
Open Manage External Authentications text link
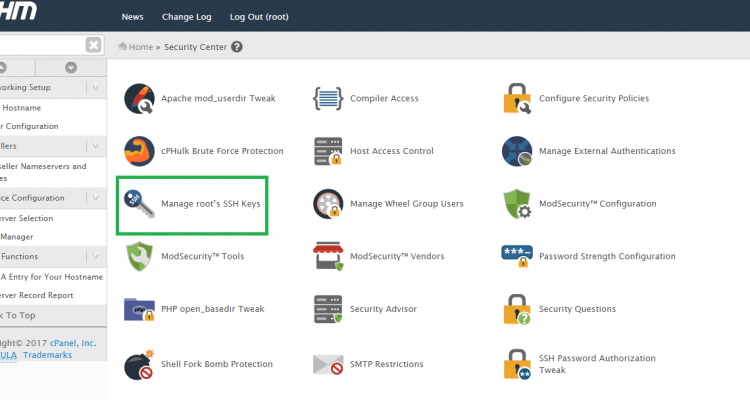(607, 151)
